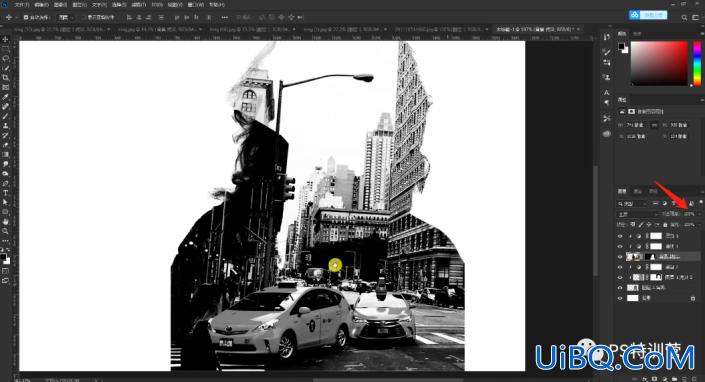Open the Image menu

60,4
